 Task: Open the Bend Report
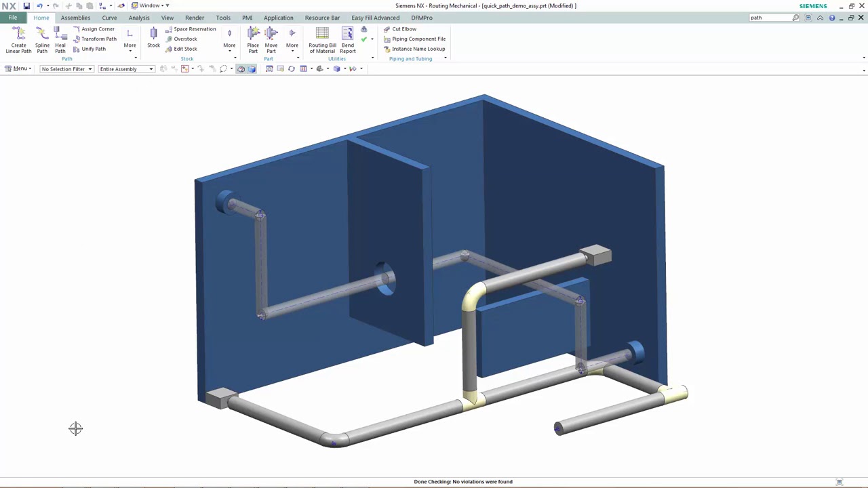(348, 40)
